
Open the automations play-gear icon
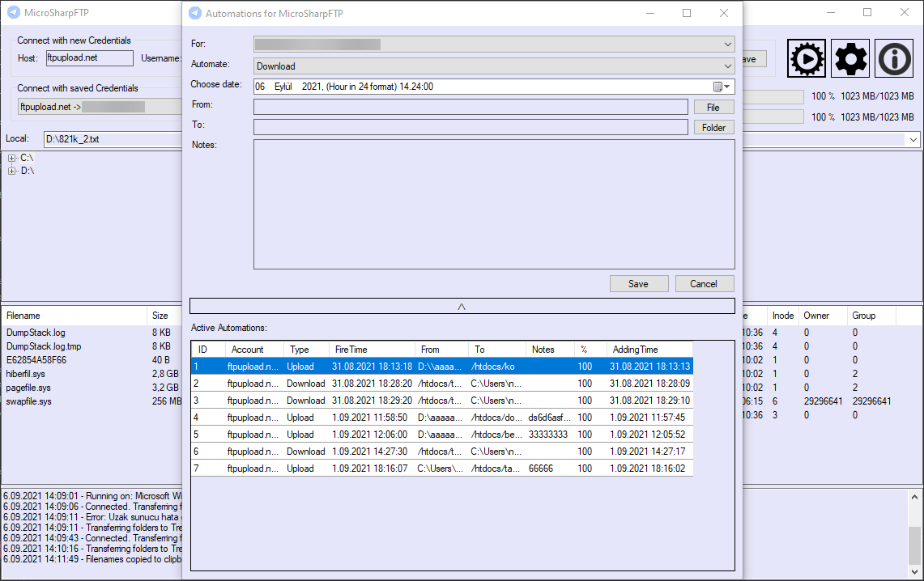tap(806, 58)
